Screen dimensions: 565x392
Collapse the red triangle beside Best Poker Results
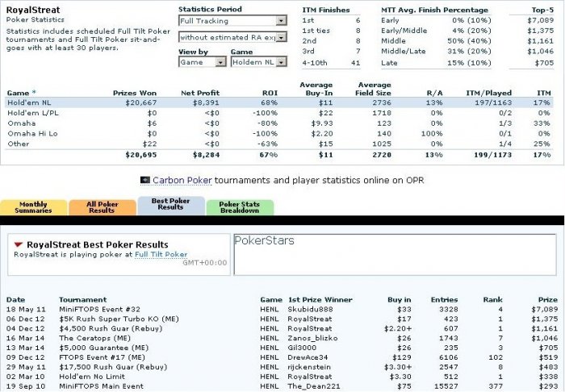18,244
